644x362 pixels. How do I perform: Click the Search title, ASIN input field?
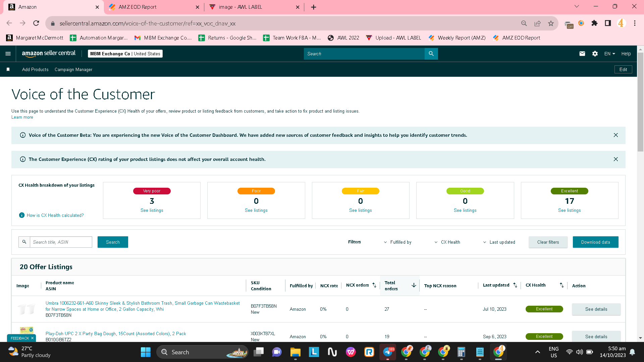pos(61,242)
